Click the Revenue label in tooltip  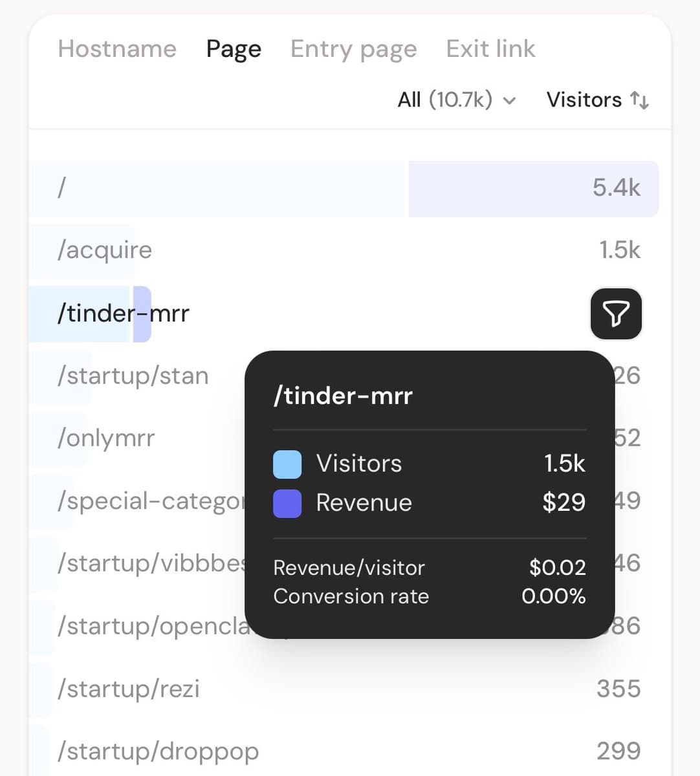pos(364,502)
